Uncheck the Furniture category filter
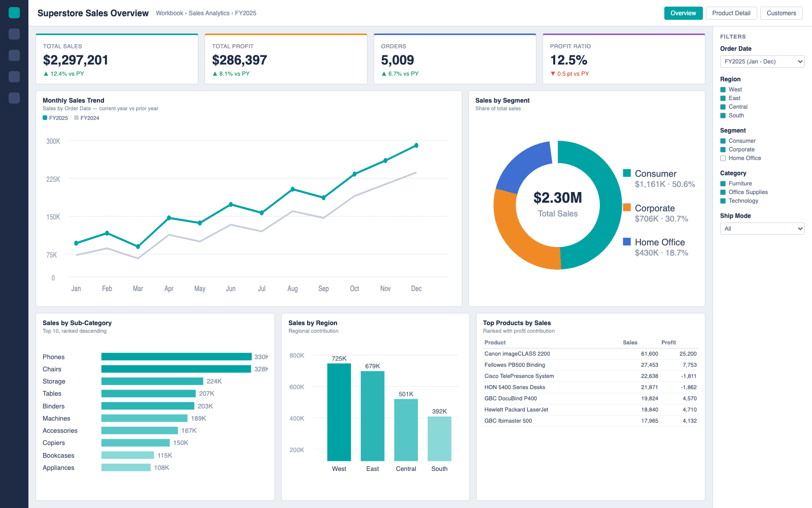812x508 pixels. coord(723,183)
